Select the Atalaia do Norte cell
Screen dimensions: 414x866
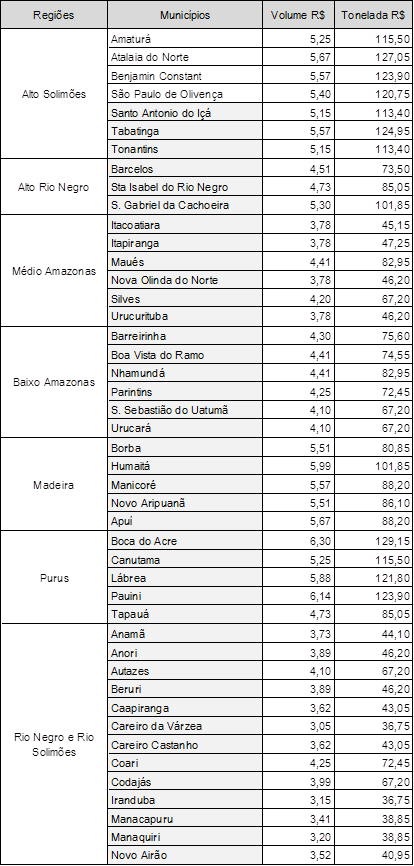pyautogui.click(x=185, y=57)
